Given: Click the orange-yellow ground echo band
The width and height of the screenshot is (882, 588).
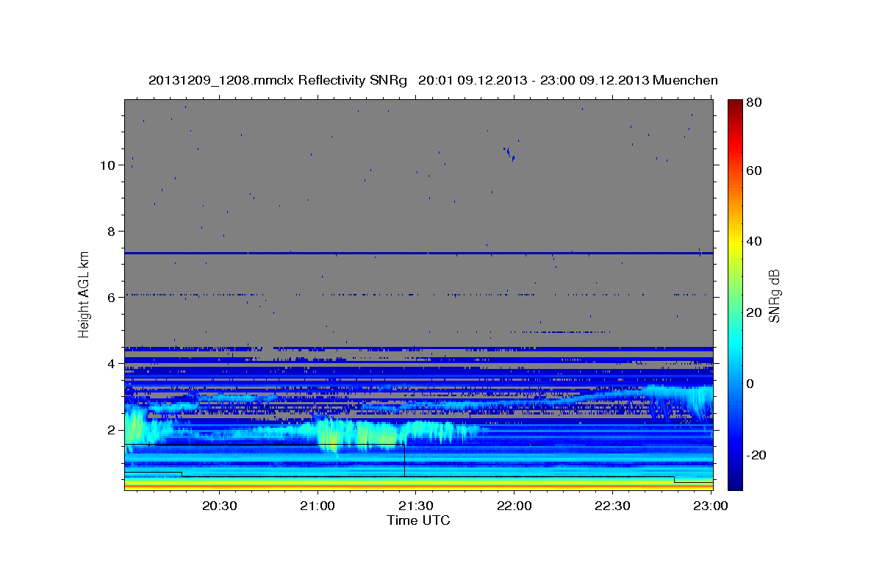Looking at the screenshot, I should tap(418, 484).
